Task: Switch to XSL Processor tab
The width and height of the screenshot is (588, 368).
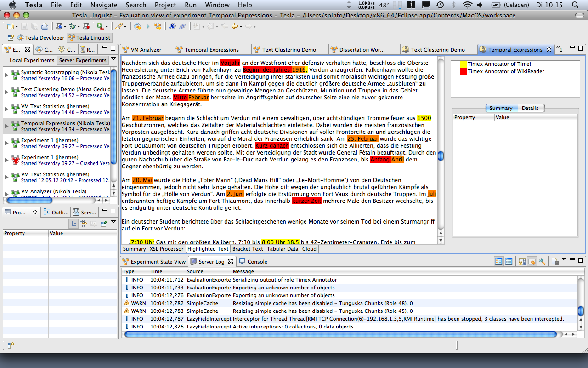Action: [x=166, y=249]
